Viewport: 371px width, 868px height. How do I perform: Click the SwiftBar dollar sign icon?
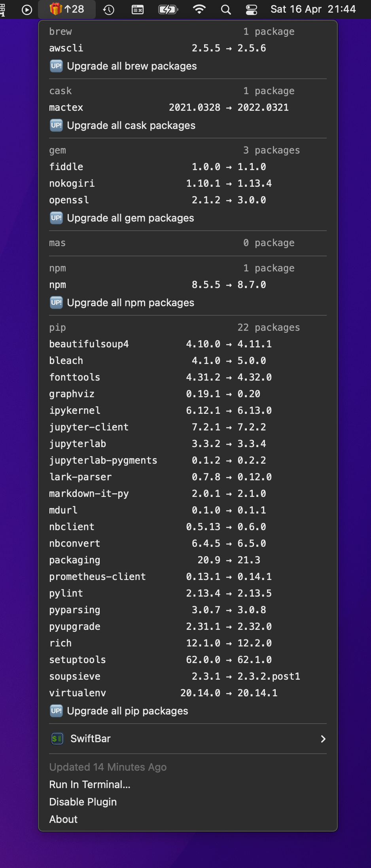coord(57,739)
